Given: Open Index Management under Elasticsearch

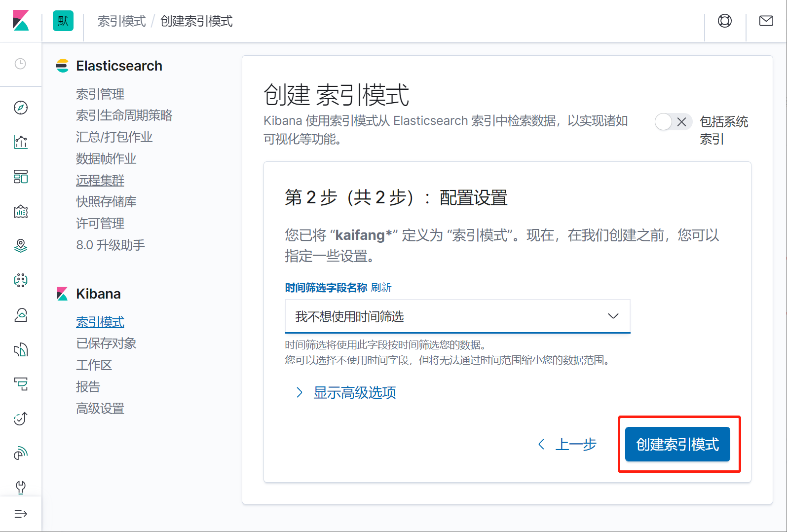Looking at the screenshot, I should tap(100, 94).
